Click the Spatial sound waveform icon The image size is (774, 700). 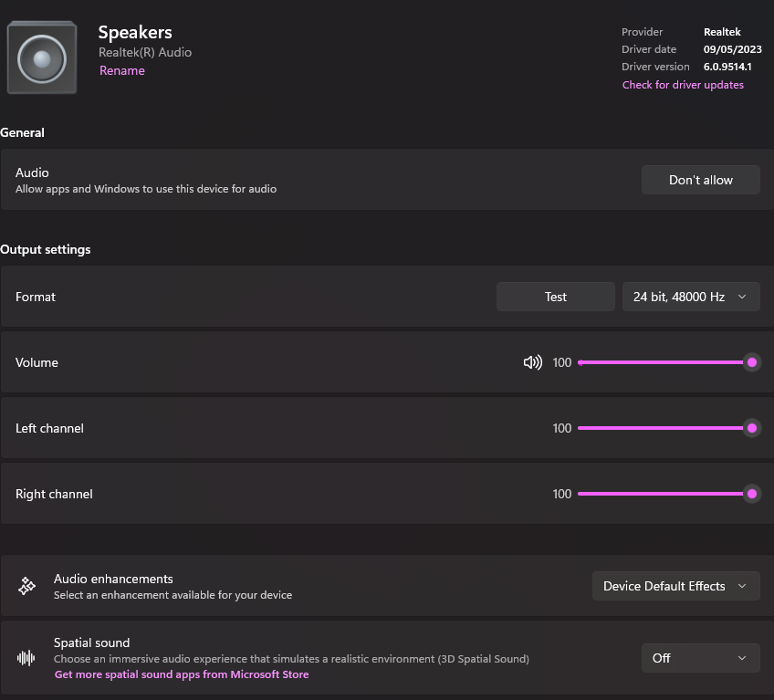26,657
